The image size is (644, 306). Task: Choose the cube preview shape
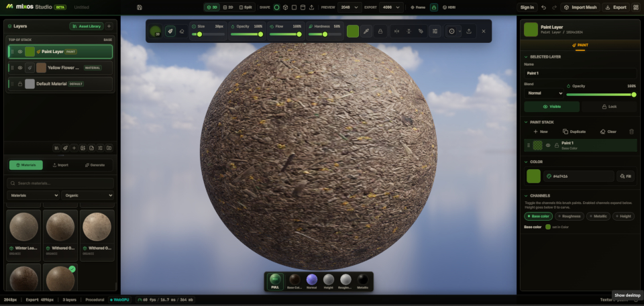pos(286,7)
